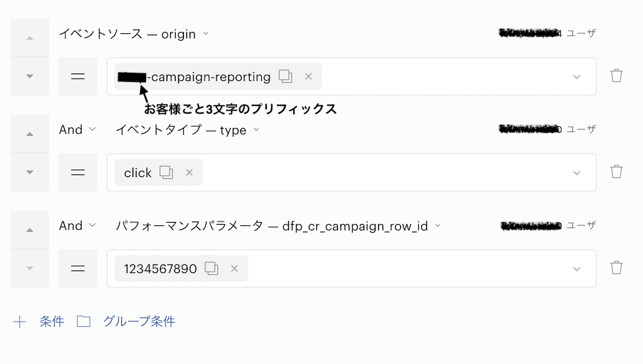This screenshot has height=364, width=643.
Task: Move the origin condition down
Action: (x=30, y=76)
